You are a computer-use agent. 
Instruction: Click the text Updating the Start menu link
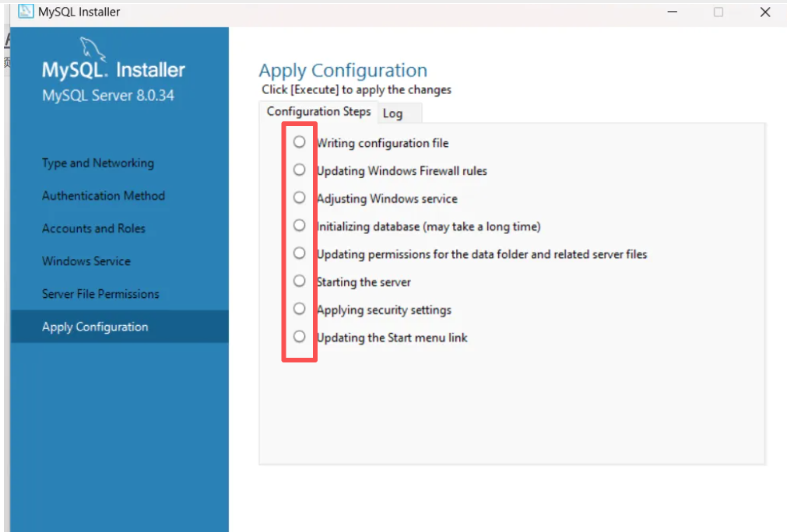[392, 338]
